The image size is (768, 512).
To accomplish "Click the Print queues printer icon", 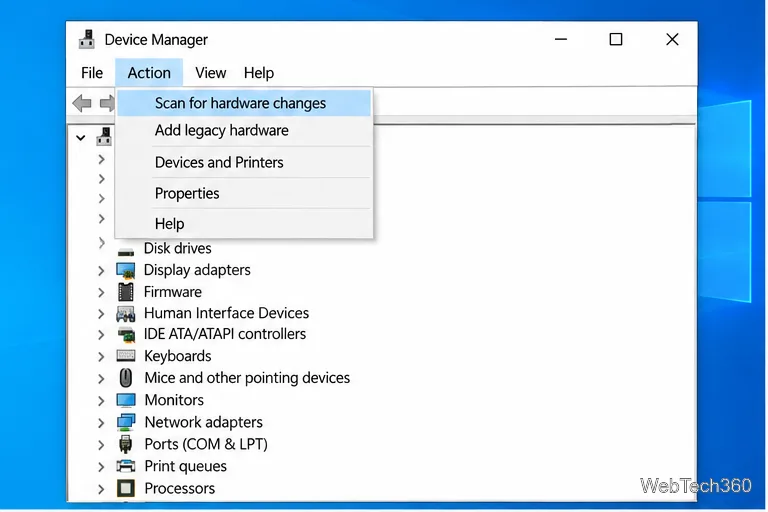I will coord(126,465).
